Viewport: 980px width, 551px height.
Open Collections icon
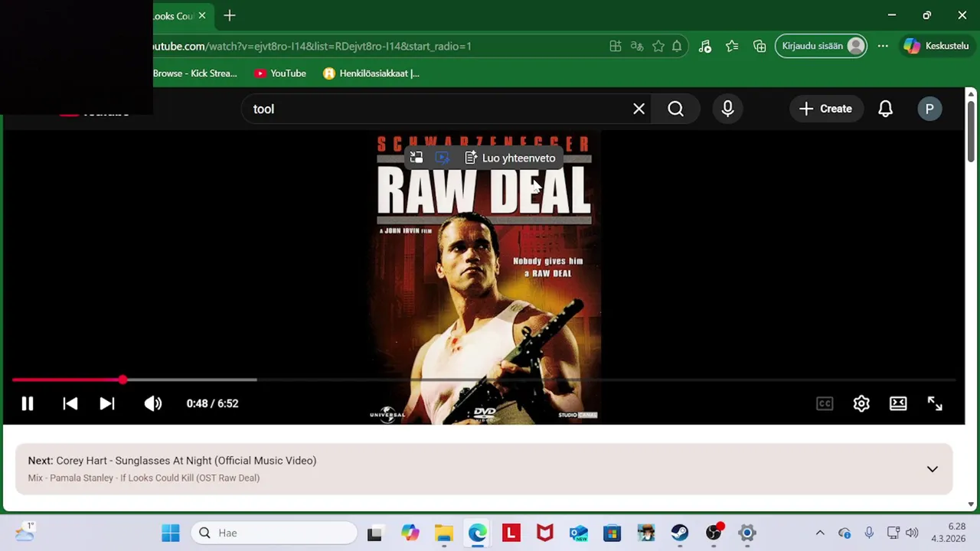pyautogui.click(x=759, y=46)
